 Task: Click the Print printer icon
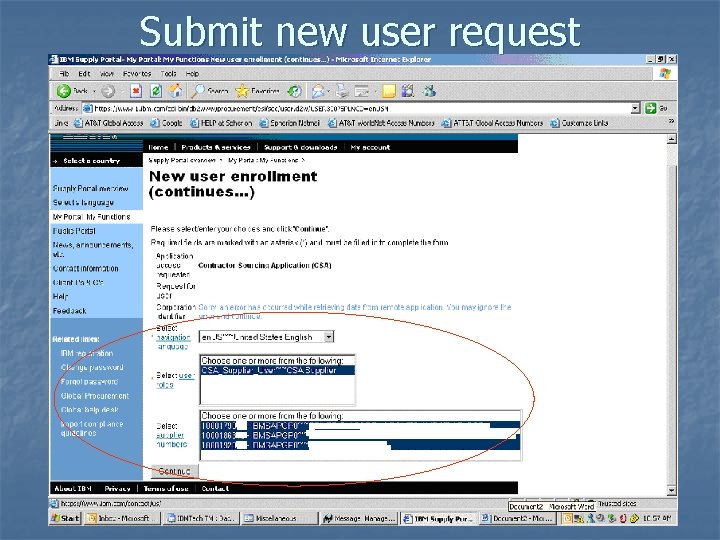click(342, 91)
